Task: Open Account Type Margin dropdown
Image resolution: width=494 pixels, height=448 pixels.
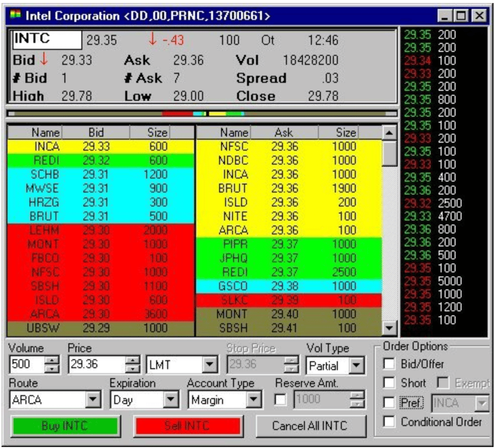Action: (x=254, y=400)
